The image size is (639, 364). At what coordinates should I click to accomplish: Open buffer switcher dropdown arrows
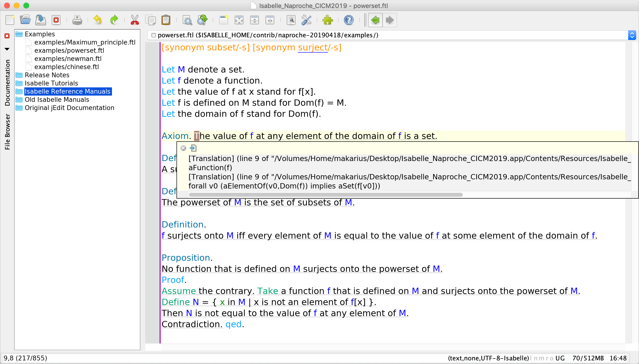632,35
